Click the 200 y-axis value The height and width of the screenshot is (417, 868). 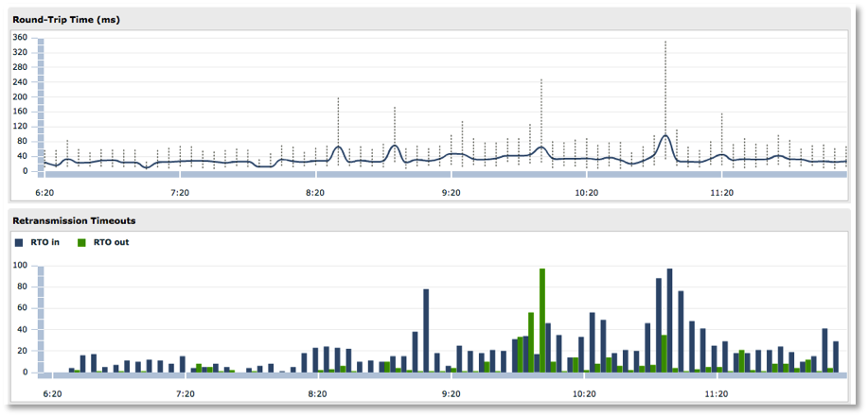(21, 96)
